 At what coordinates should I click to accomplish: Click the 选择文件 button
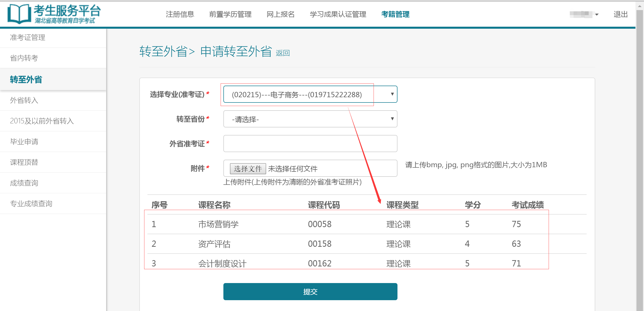pos(248,168)
